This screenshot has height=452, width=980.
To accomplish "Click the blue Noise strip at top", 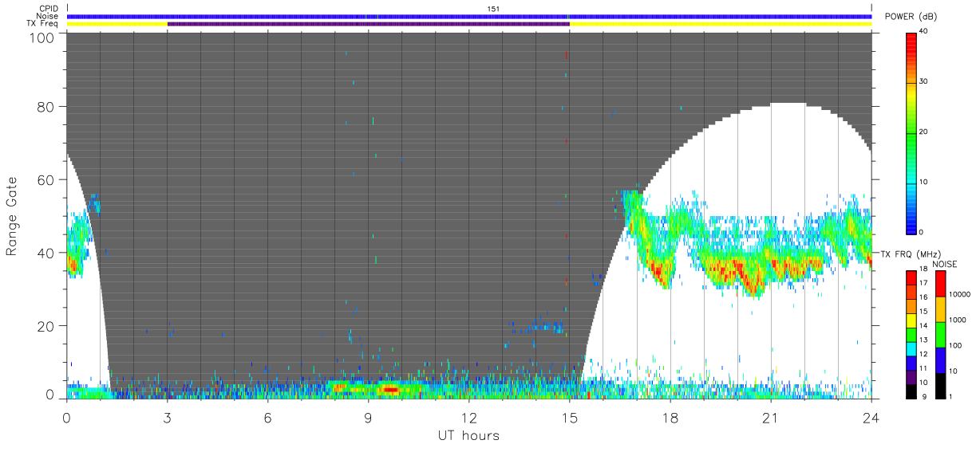I will click(x=469, y=16).
